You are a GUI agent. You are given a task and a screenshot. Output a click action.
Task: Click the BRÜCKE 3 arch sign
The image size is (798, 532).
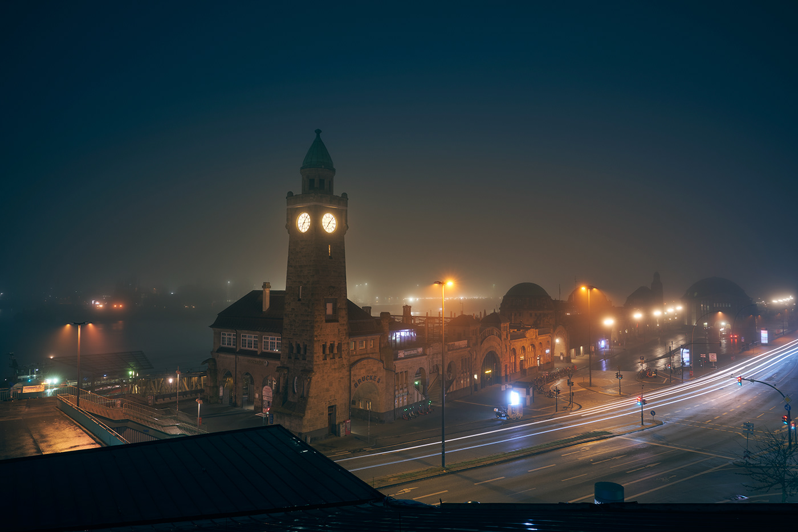click(x=367, y=381)
